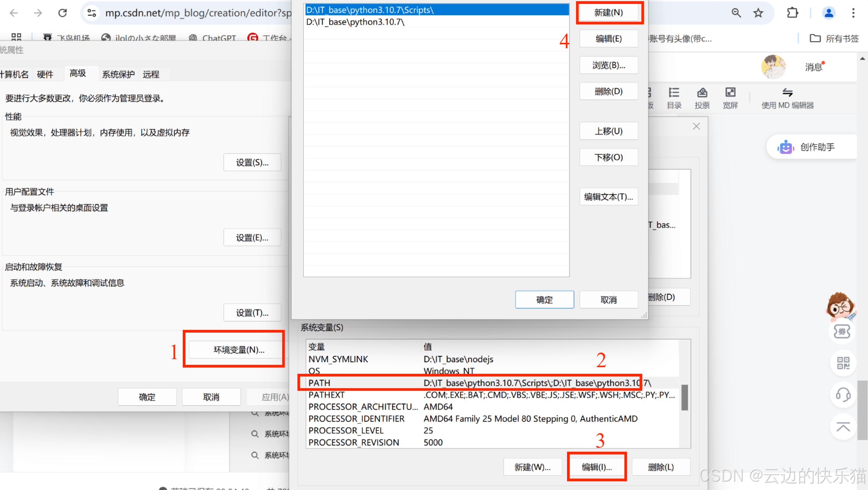Open 所有书签 bookmarks folder

[834, 38]
